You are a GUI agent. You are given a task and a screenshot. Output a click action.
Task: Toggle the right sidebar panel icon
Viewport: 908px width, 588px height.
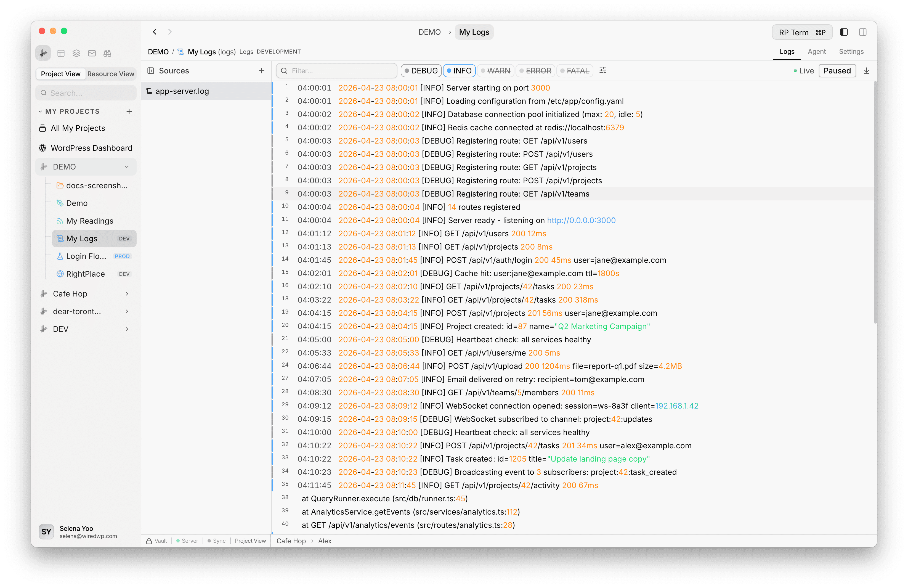pos(863,32)
